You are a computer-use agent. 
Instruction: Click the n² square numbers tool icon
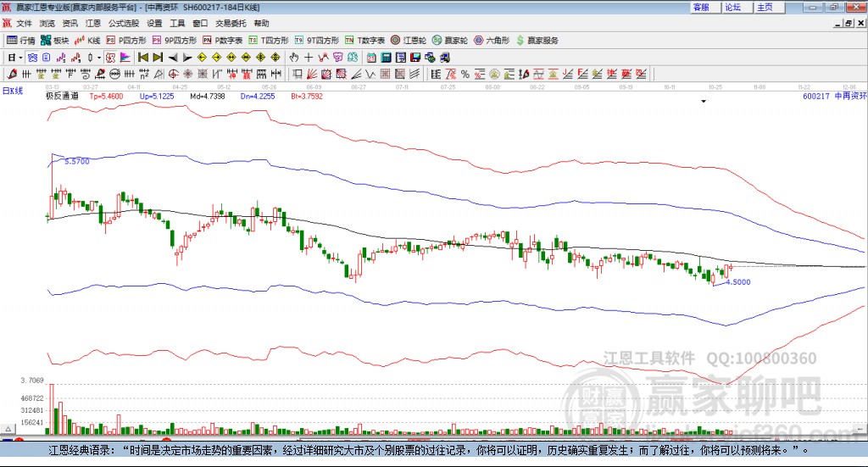[x=144, y=74]
